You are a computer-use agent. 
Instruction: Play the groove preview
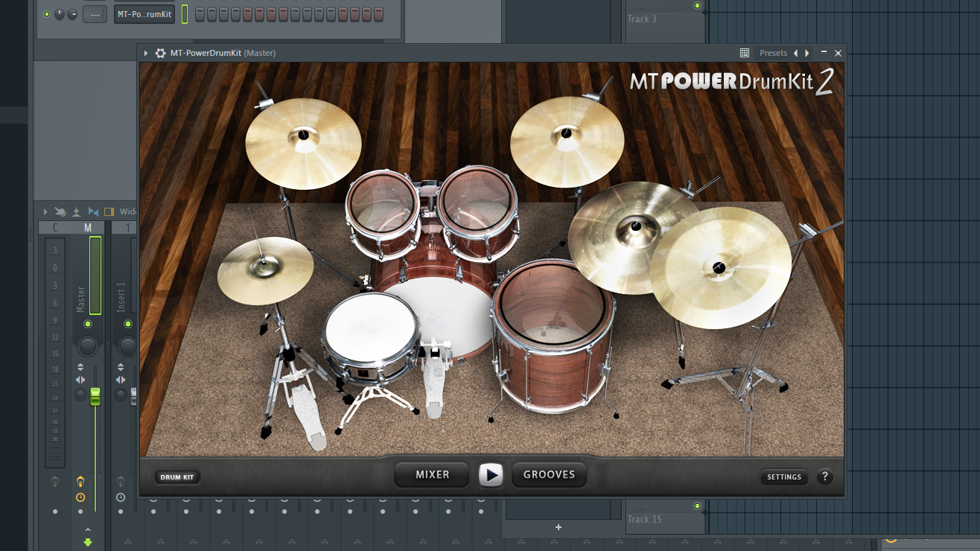click(491, 475)
